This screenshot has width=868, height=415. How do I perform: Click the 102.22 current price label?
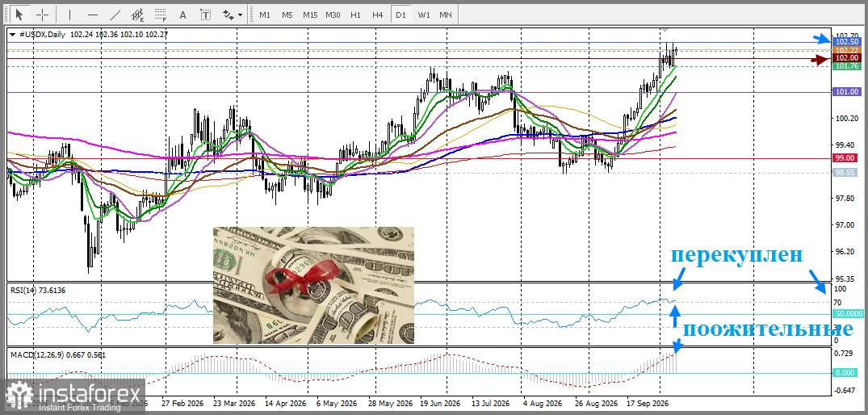pyautogui.click(x=847, y=50)
